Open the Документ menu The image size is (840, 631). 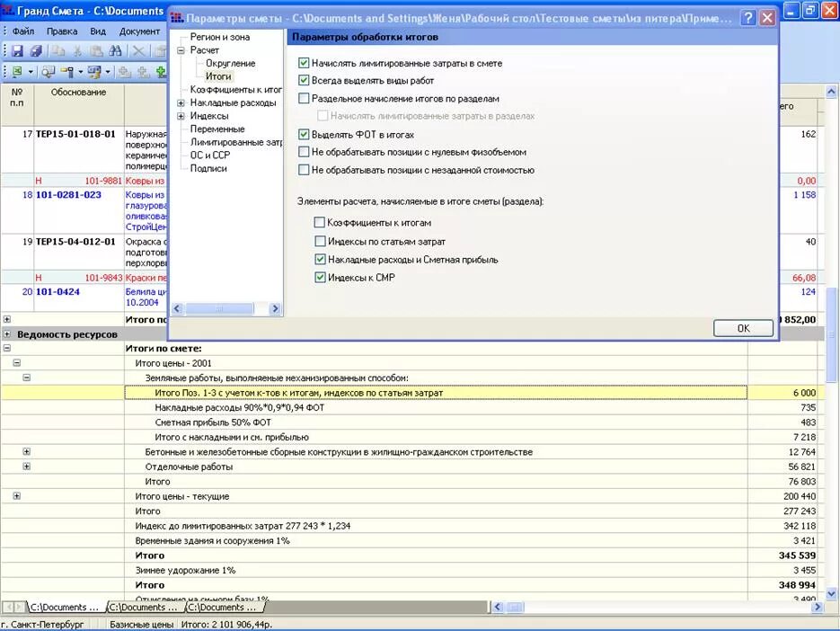click(x=139, y=31)
